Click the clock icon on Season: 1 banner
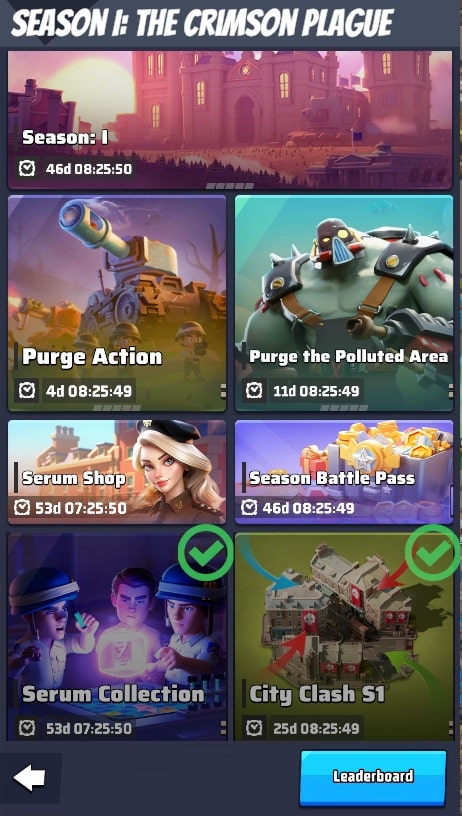 [26, 168]
